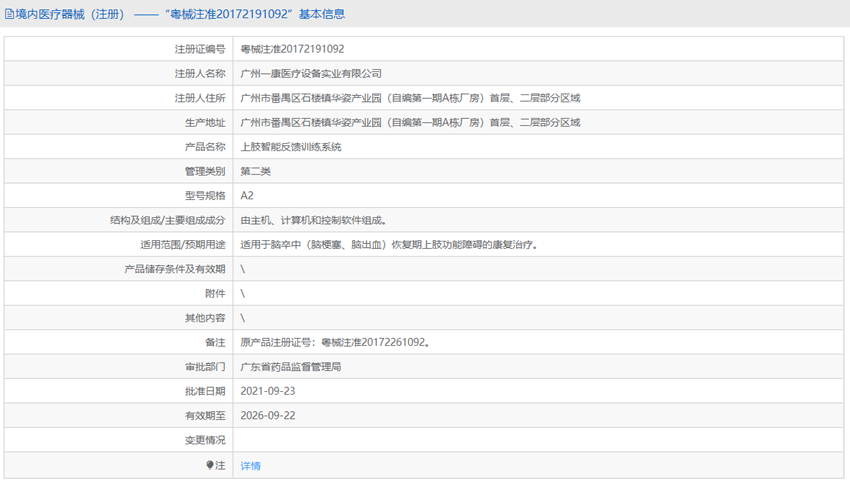Click backslash value in 其他内容 row
This screenshot has width=850, height=483.
point(243,318)
